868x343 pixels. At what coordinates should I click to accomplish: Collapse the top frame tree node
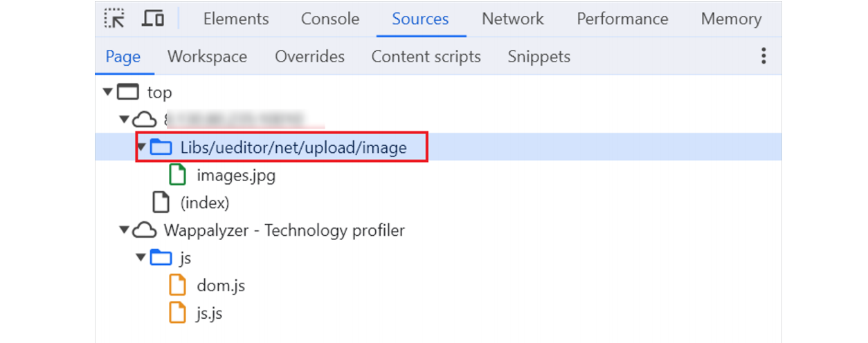click(107, 92)
